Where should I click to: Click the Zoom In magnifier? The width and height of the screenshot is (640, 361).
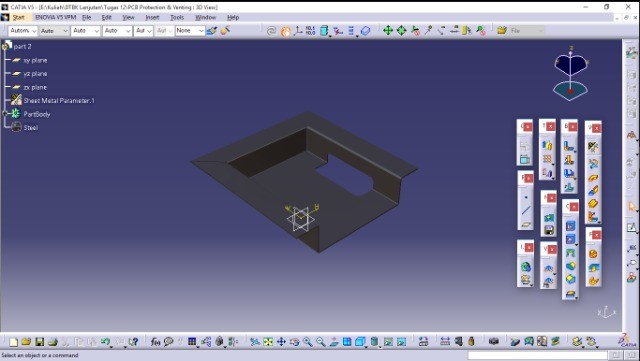tap(307, 341)
